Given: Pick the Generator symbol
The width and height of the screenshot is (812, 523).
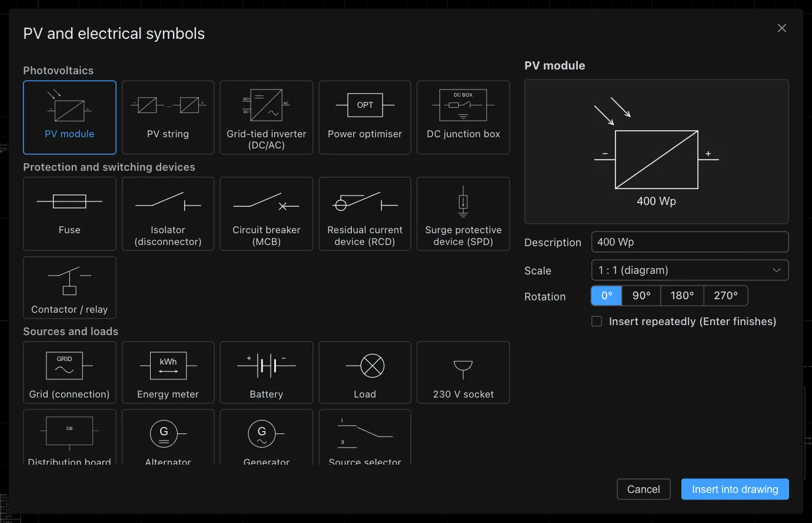Looking at the screenshot, I should (x=267, y=437).
